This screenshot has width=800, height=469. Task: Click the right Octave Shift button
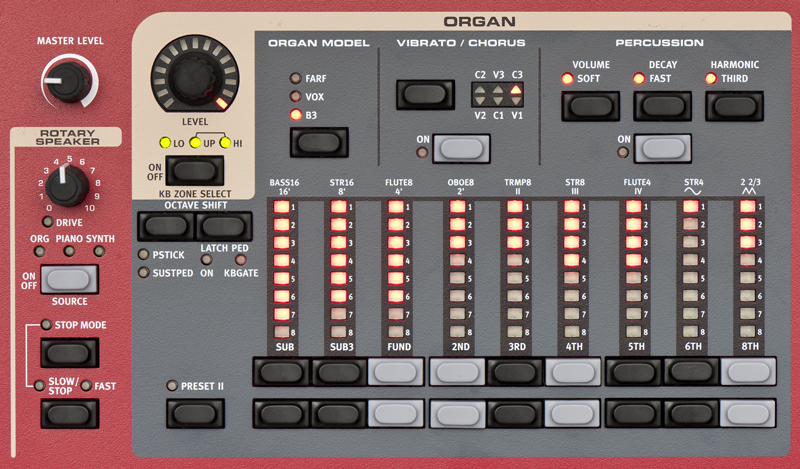(223, 226)
